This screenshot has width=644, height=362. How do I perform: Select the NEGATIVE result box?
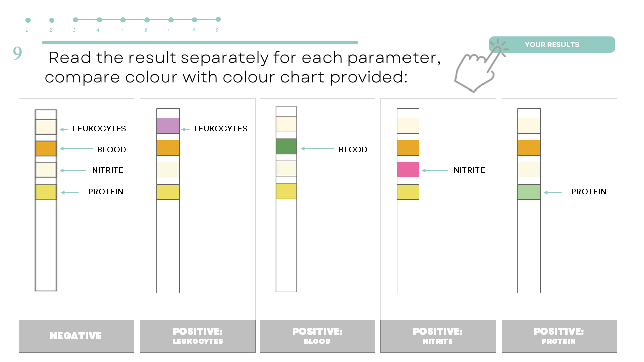tap(76, 336)
